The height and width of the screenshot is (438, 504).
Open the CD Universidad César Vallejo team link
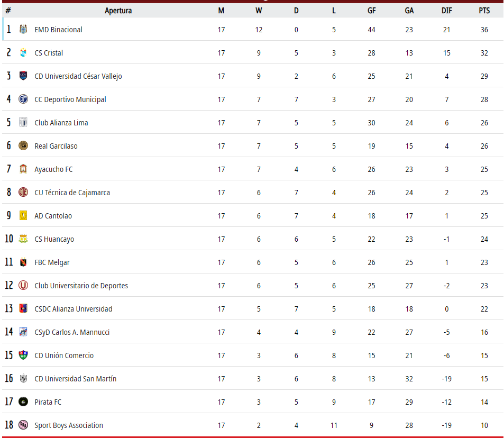(x=78, y=76)
